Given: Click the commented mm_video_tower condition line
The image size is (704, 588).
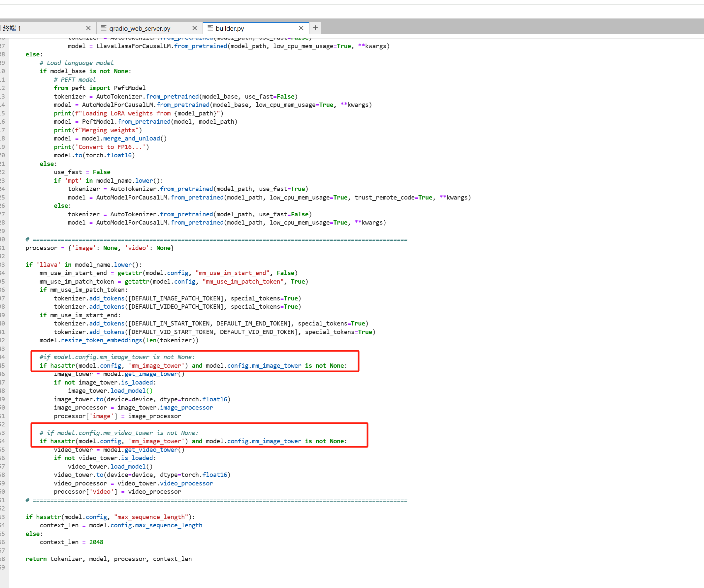Looking at the screenshot, I should click(119, 433).
